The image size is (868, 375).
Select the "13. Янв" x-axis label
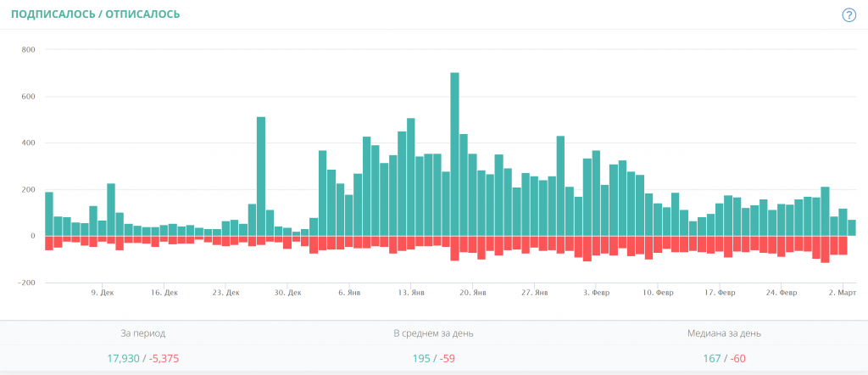410,292
